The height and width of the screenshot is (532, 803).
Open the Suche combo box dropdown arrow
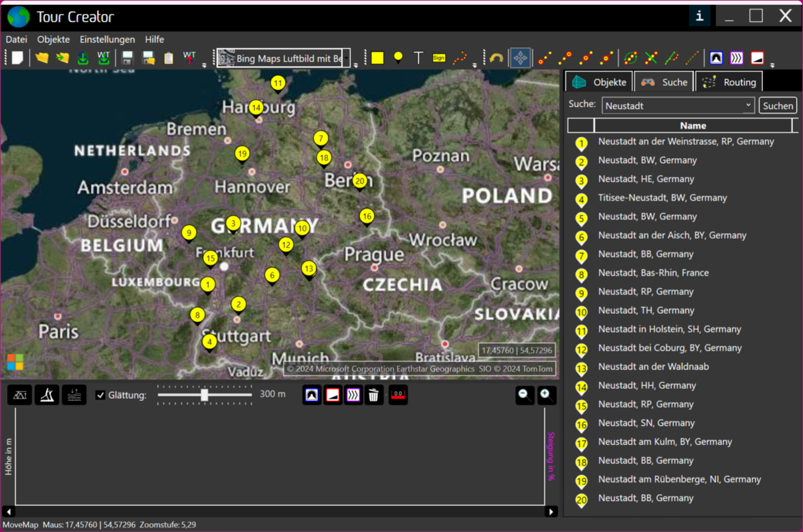pyautogui.click(x=748, y=106)
